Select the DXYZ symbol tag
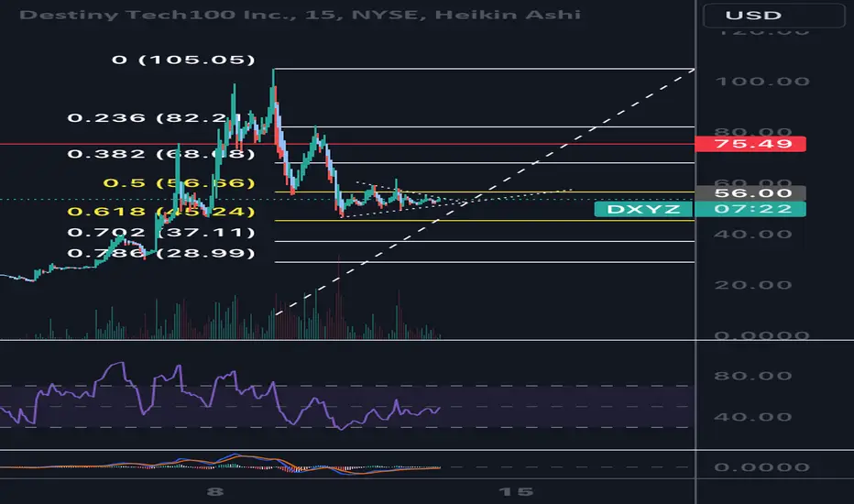The width and height of the screenshot is (854, 504). point(643,209)
